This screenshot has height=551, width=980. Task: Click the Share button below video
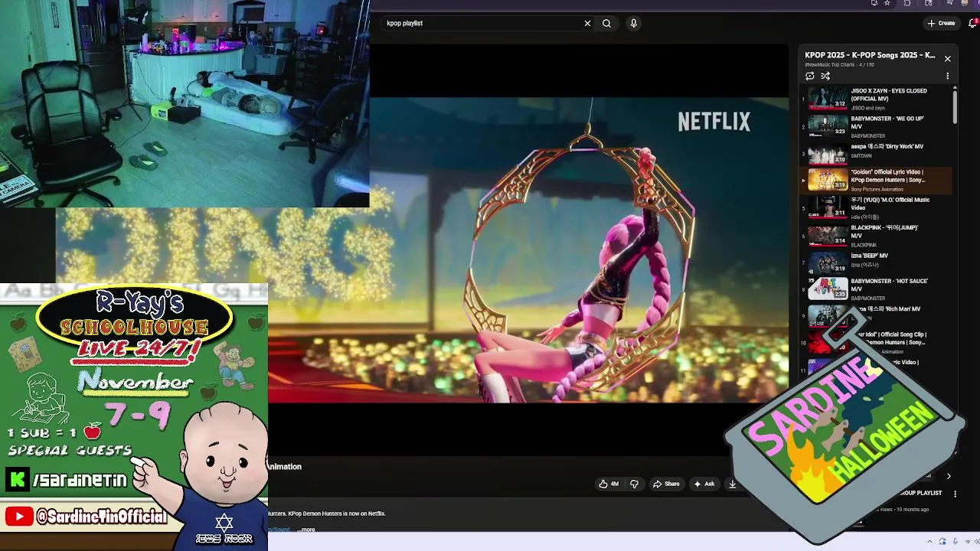[665, 484]
